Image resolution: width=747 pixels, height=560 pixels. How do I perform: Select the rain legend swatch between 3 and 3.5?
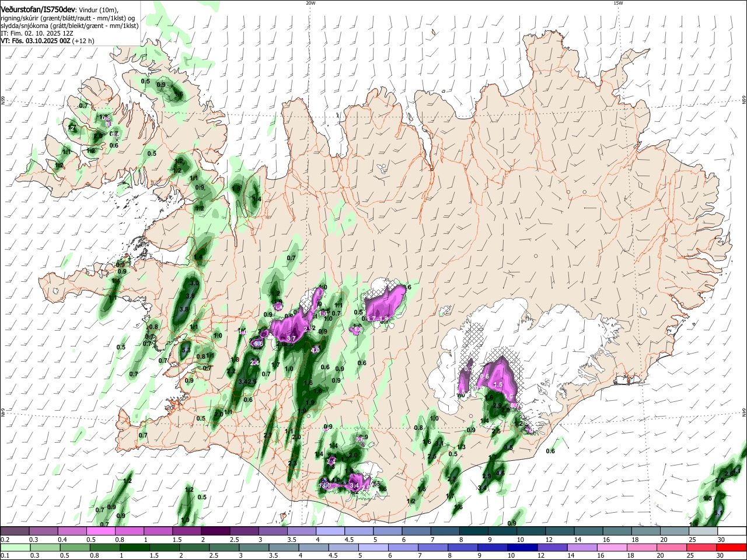(x=253, y=547)
